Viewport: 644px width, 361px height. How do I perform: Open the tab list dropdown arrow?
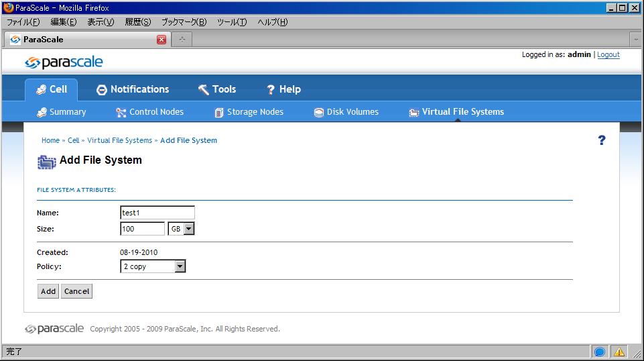[637, 40]
